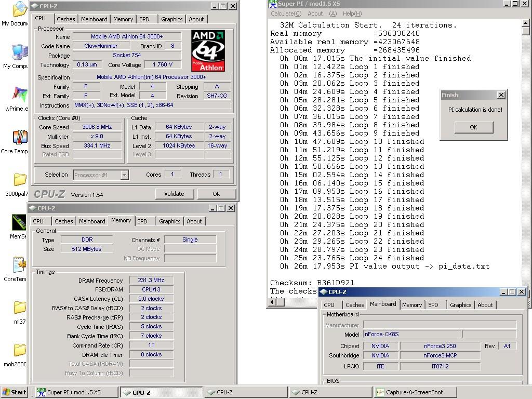Open the Processor #1 selection dropdown

pos(125,175)
